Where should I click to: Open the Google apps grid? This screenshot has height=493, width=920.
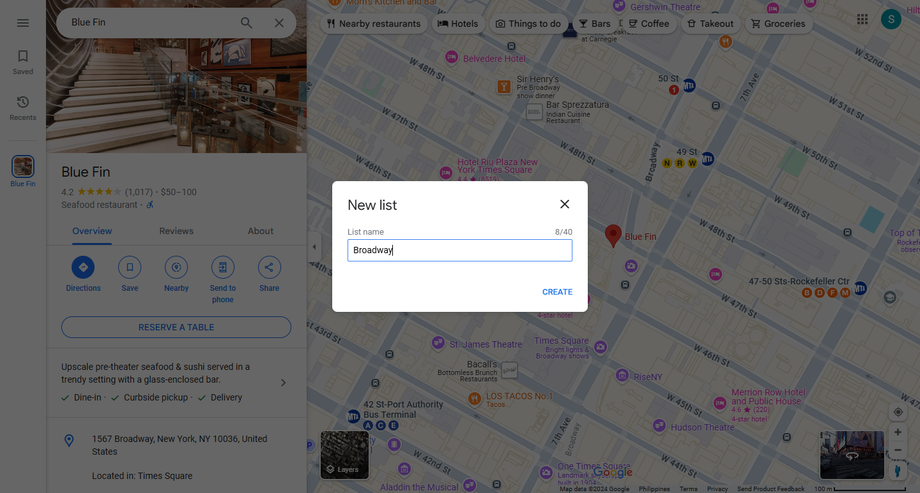tap(862, 19)
